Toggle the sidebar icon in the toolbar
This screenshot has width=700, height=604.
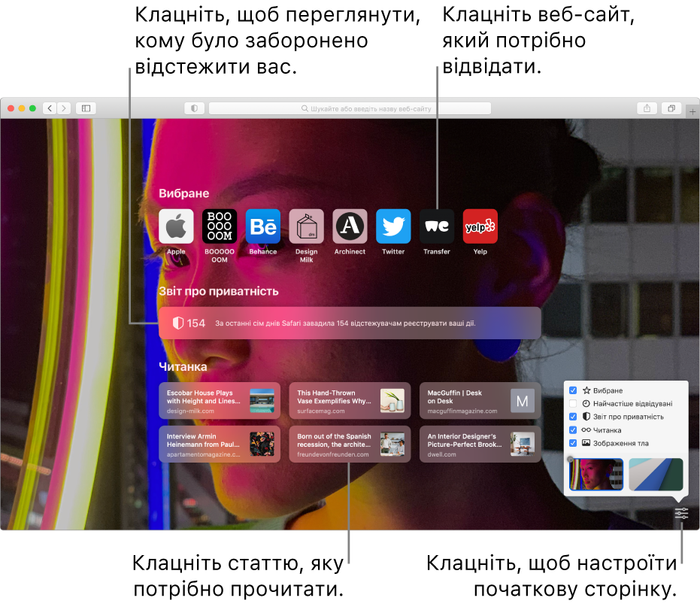point(86,108)
